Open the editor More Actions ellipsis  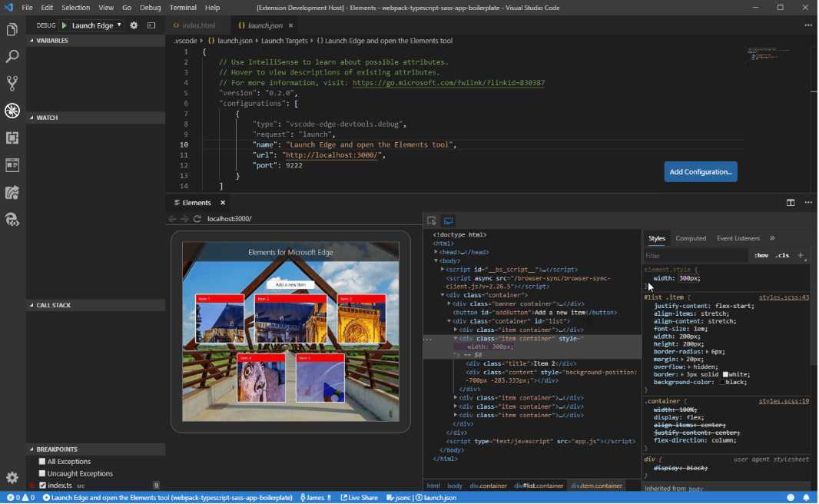pos(808,25)
